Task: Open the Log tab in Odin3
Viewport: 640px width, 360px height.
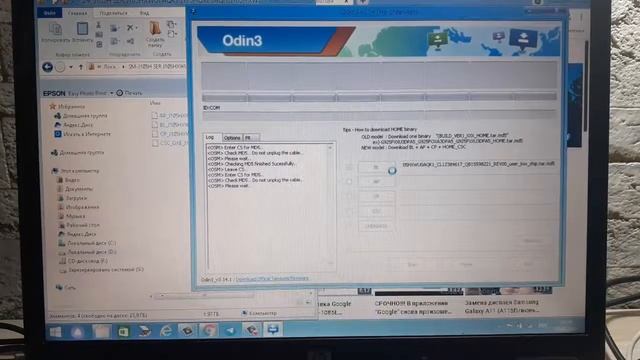Action: click(211, 137)
